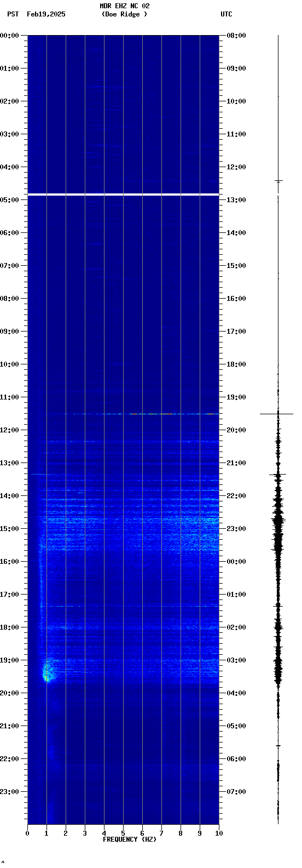Click the '(Doe Ridge )' station name

click(125, 14)
